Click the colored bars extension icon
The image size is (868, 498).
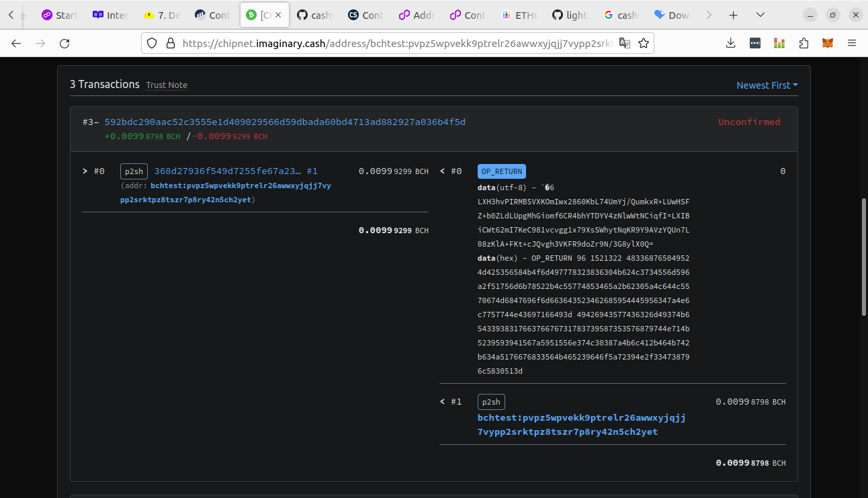[779, 43]
